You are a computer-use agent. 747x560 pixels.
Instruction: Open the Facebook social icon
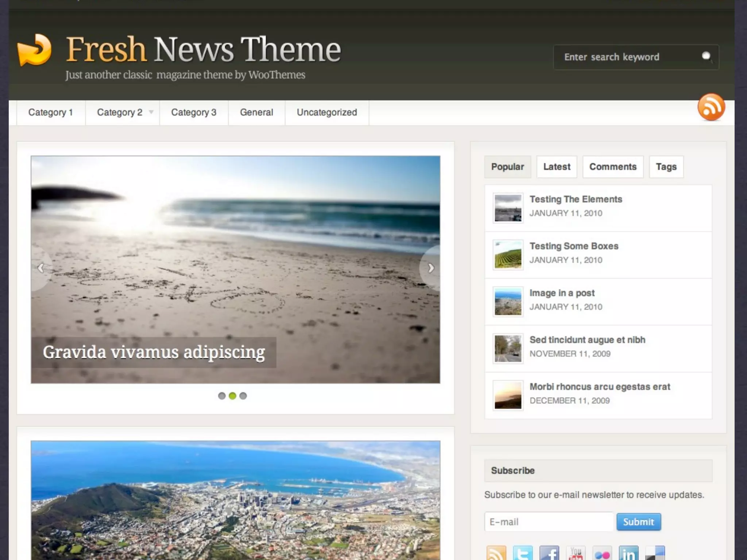pyautogui.click(x=549, y=553)
